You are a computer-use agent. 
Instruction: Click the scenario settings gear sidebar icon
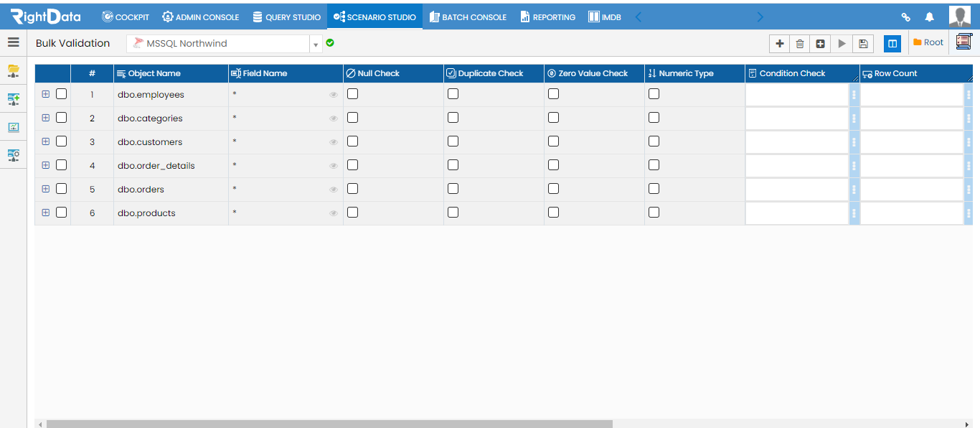tap(14, 154)
